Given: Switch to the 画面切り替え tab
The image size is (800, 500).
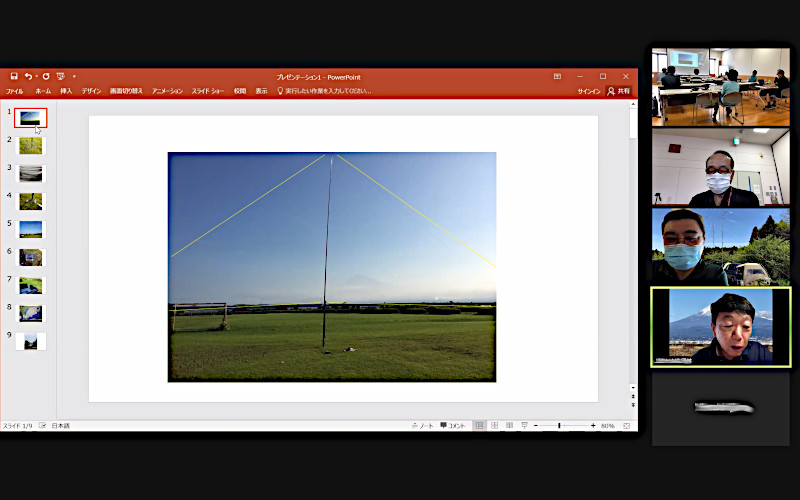Looking at the screenshot, I should [x=126, y=91].
